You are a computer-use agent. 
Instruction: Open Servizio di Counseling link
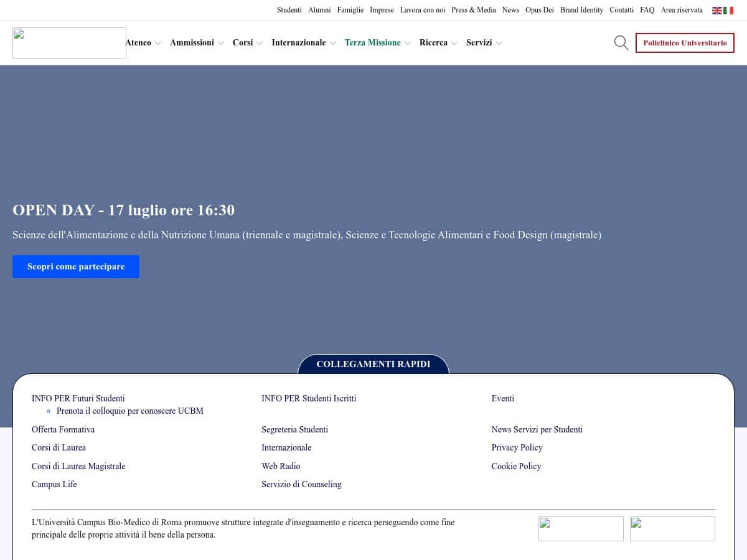pos(302,484)
